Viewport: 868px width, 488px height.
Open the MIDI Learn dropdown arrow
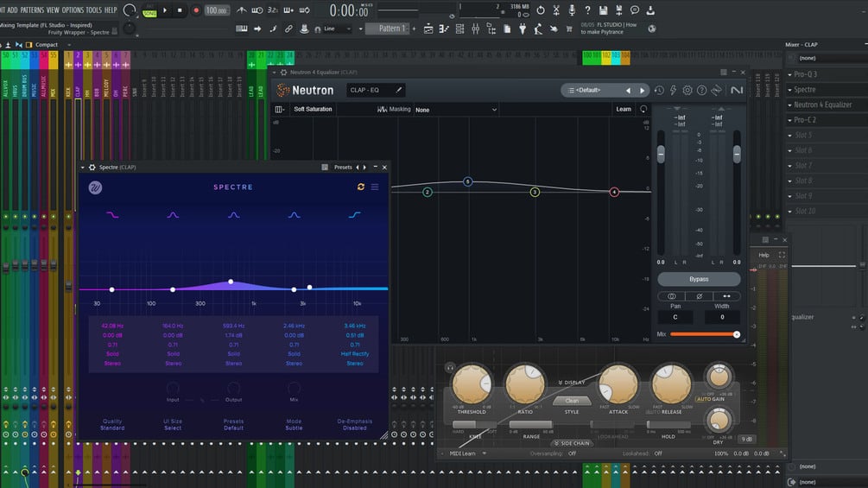coord(485,453)
